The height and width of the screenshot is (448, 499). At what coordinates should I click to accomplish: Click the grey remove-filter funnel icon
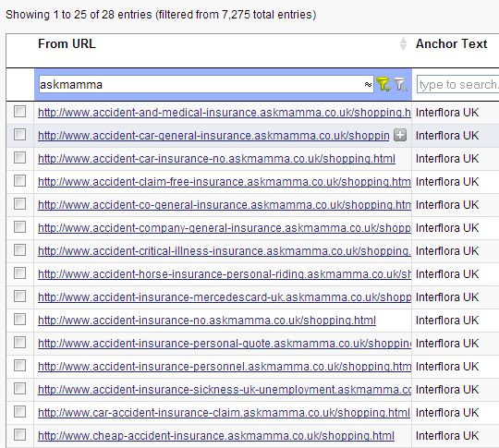pyautogui.click(x=400, y=84)
